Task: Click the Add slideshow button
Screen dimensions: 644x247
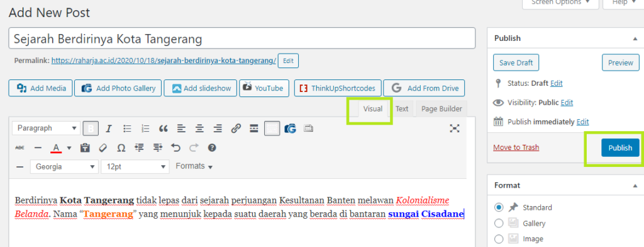Action: 201,88
